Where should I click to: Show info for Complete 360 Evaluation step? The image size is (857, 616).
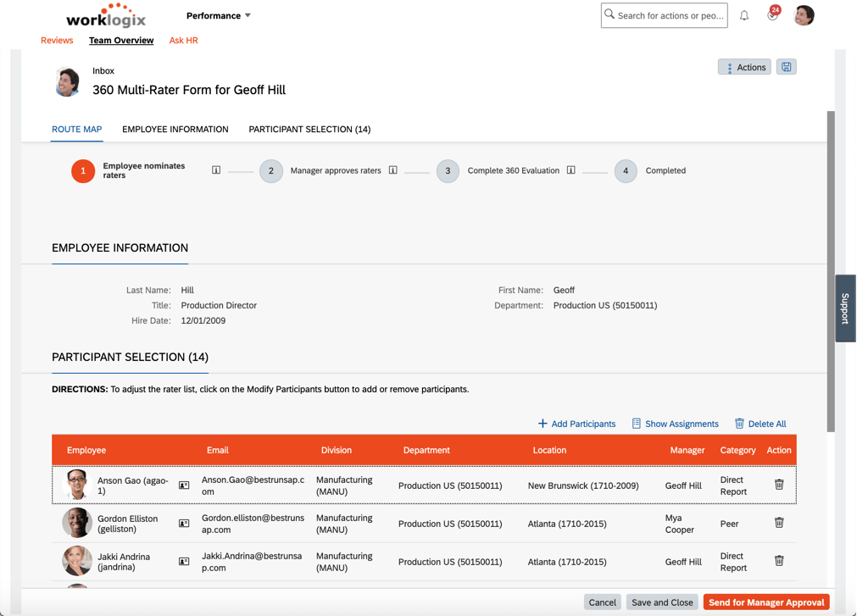point(571,170)
